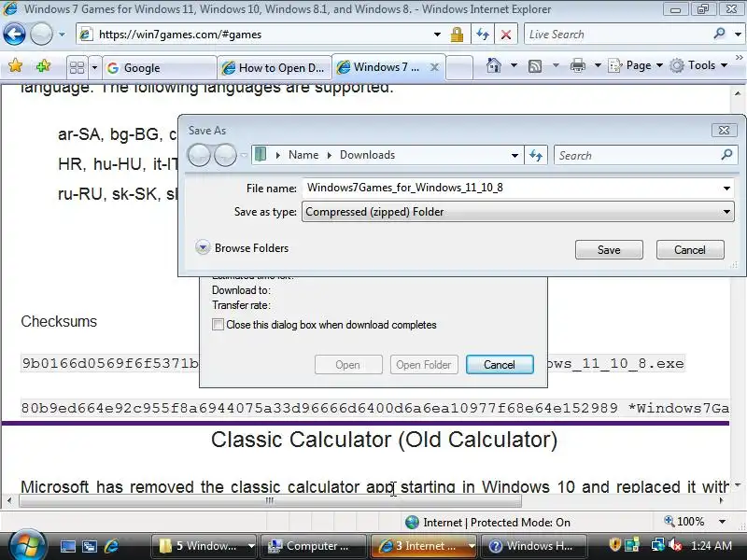Check Close this dialog box when download completes
The width and height of the screenshot is (747, 560).
[x=218, y=324]
